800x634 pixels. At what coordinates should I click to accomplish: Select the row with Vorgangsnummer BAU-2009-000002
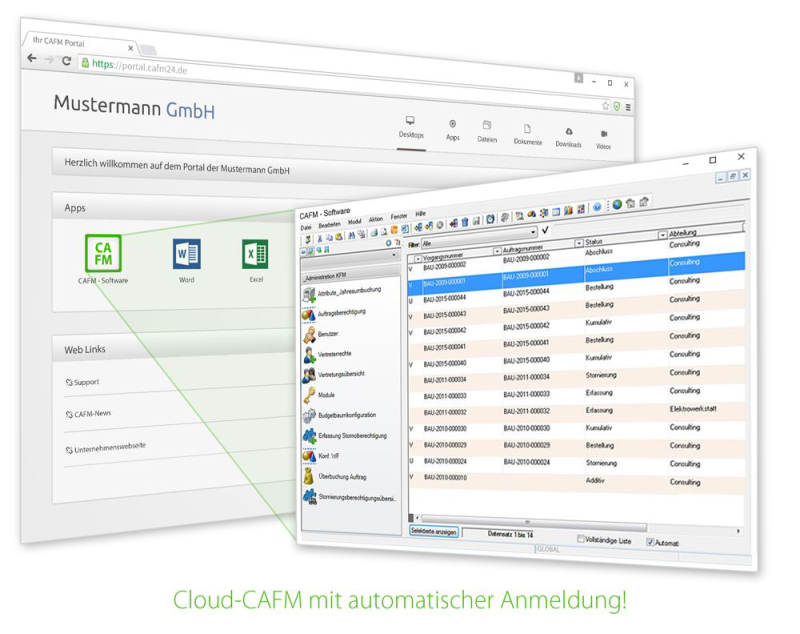(x=576, y=255)
